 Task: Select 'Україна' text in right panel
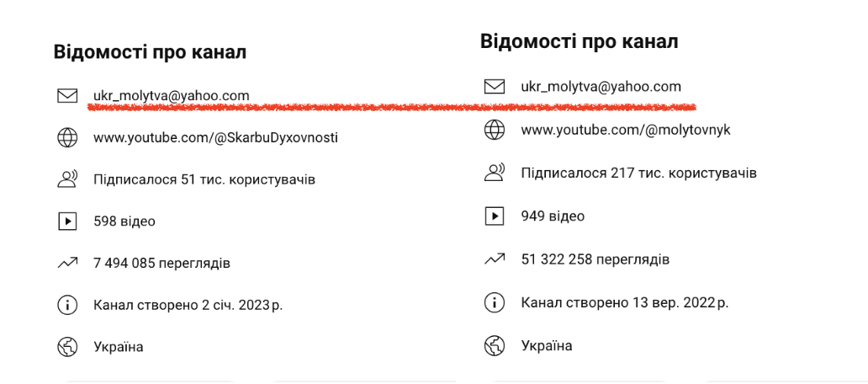click(547, 346)
